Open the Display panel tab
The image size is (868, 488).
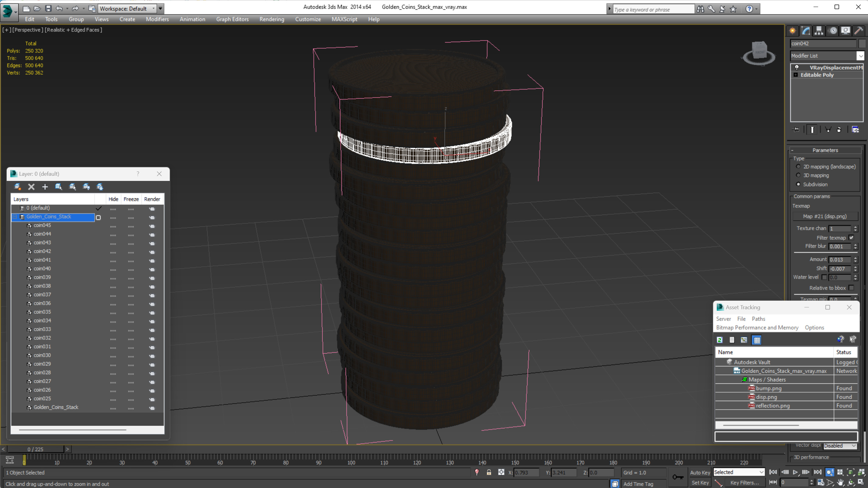(845, 31)
